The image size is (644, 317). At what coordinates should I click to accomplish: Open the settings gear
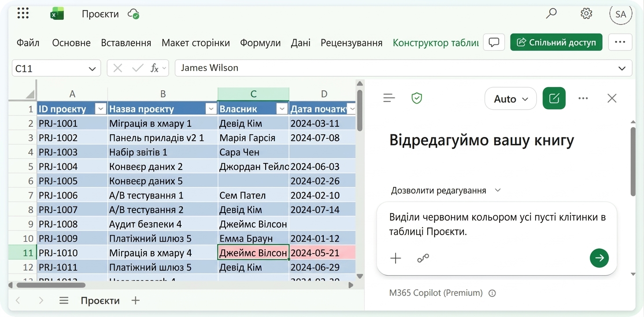click(x=586, y=14)
